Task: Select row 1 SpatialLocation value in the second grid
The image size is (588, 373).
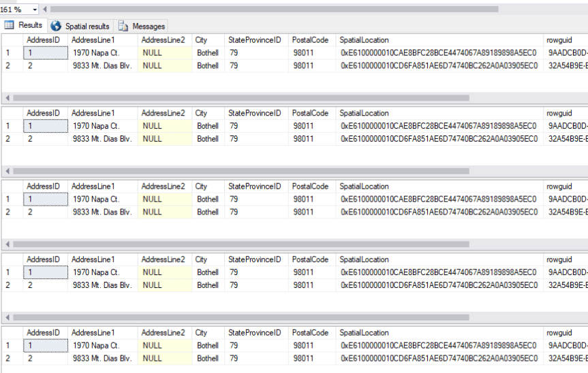Action: pyautogui.click(x=439, y=126)
